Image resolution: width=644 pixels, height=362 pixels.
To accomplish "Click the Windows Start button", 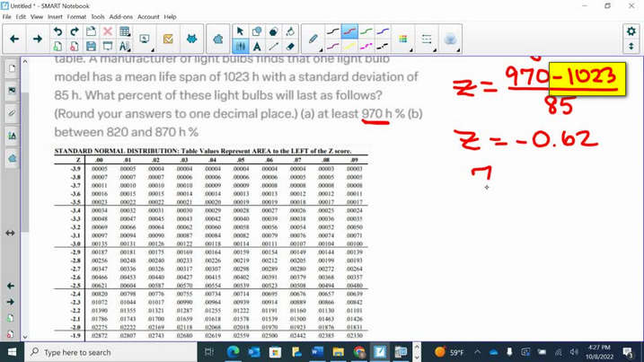I will click(12, 352).
